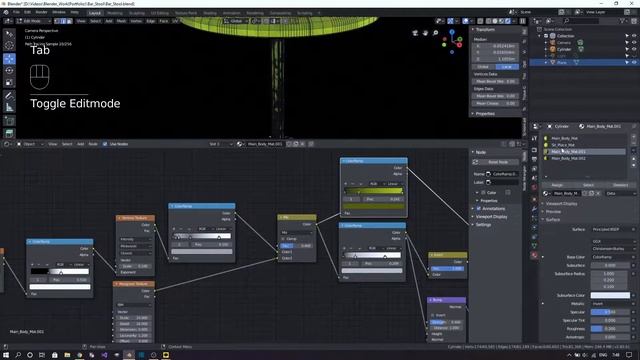This screenshot has height=360, width=640.
Task: Select the Measure tool in viewport toolbar
Action: (9, 108)
